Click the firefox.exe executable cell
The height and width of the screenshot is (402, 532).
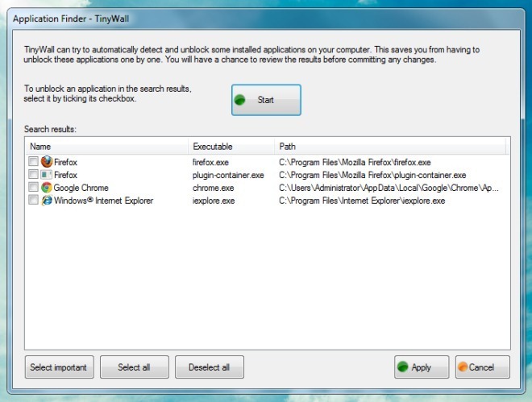210,163
